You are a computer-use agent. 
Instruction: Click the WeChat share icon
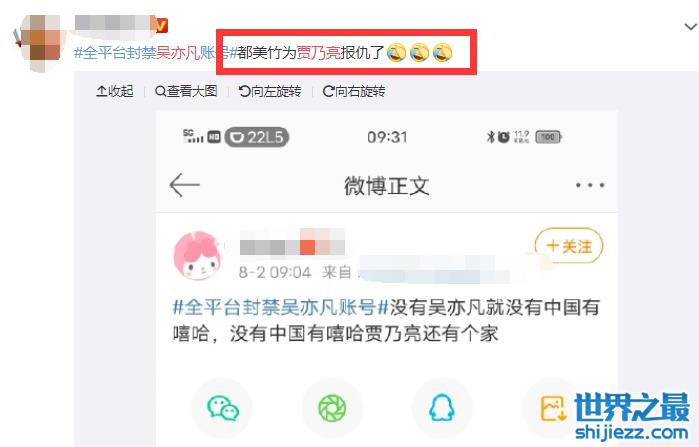tap(222, 408)
